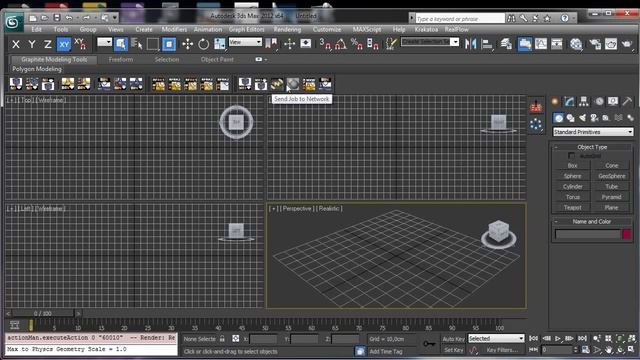Open the Material Editor icon

click(x=576, y=44)
